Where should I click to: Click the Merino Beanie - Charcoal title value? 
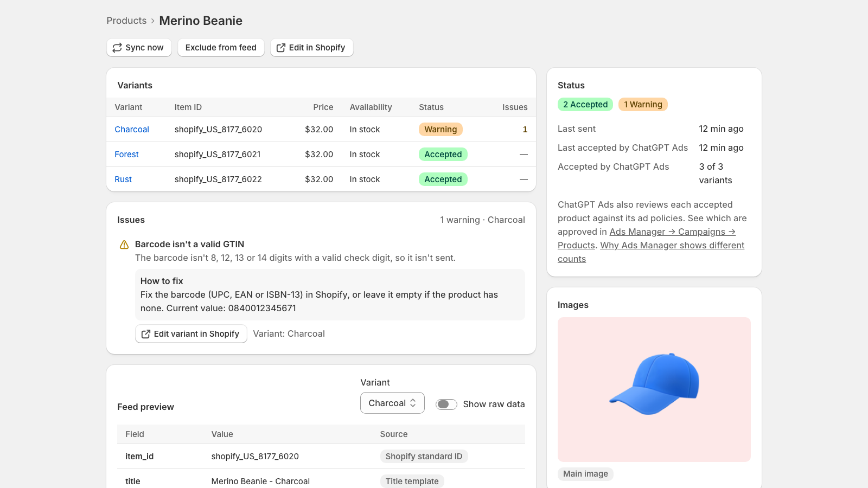click(x=260, y=481)
